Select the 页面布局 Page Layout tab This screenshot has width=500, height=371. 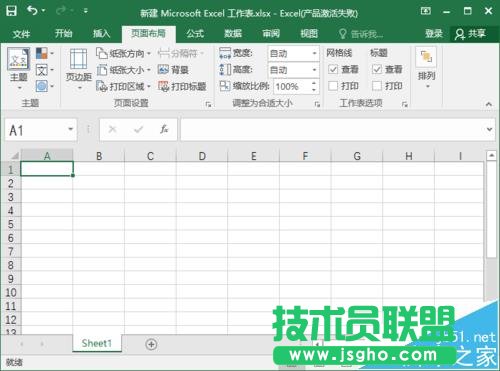(148, 34)
